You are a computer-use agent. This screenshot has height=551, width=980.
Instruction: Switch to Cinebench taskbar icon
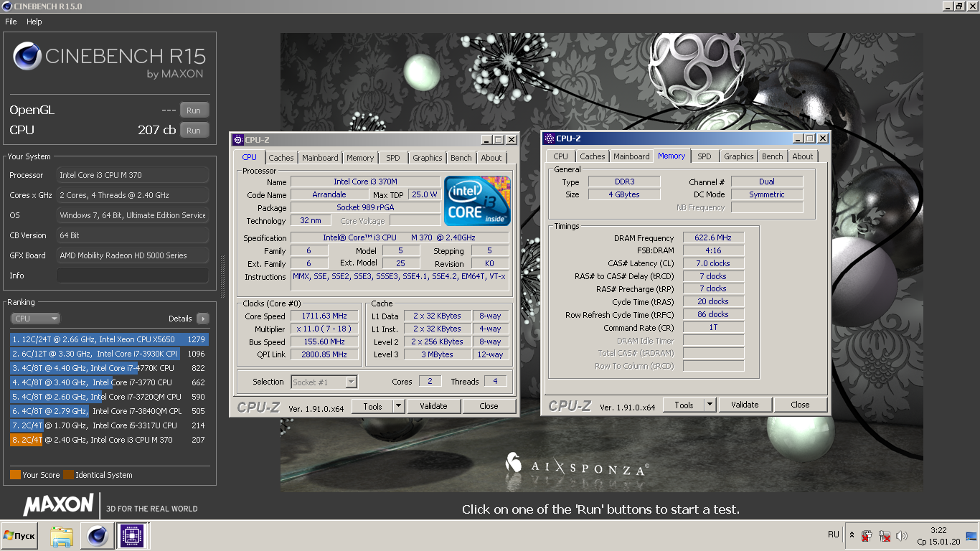[96, 536]
